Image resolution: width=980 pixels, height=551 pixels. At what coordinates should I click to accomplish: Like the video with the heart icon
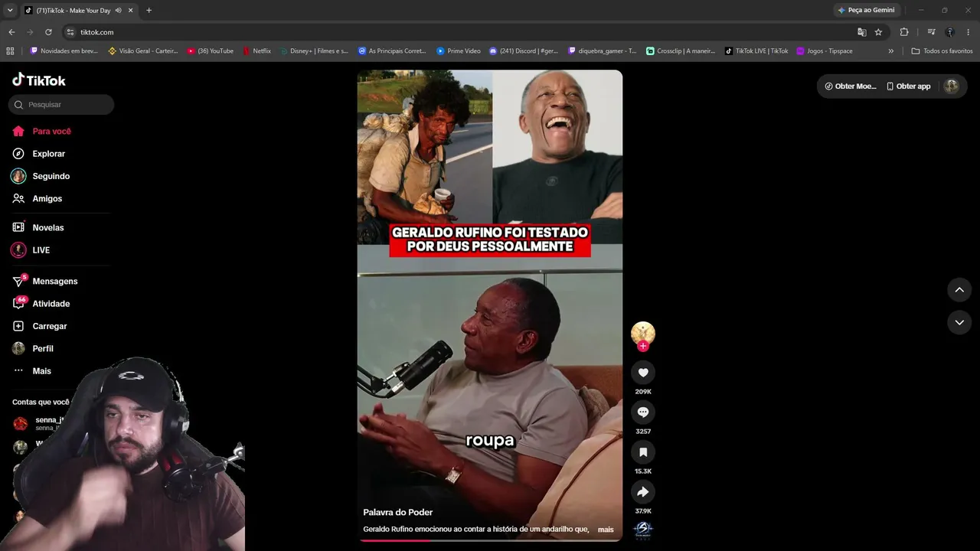tap(643, 373)
